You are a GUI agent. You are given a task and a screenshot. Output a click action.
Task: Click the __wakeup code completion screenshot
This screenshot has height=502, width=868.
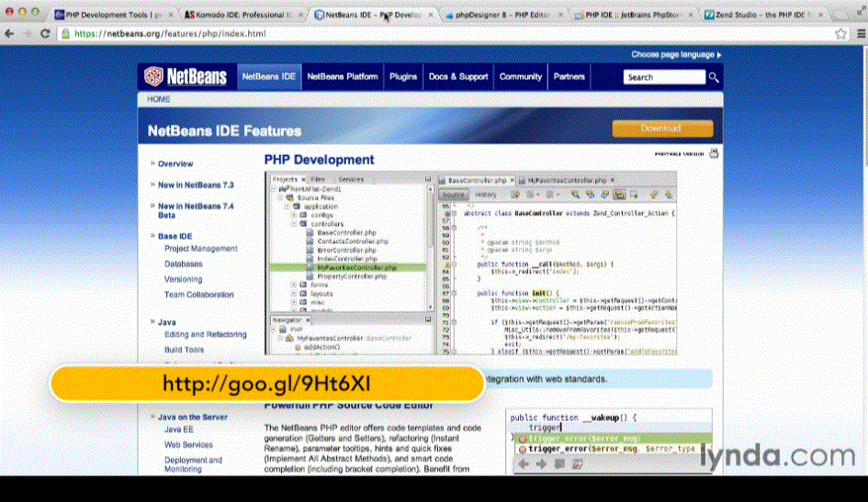coord(608,441)
